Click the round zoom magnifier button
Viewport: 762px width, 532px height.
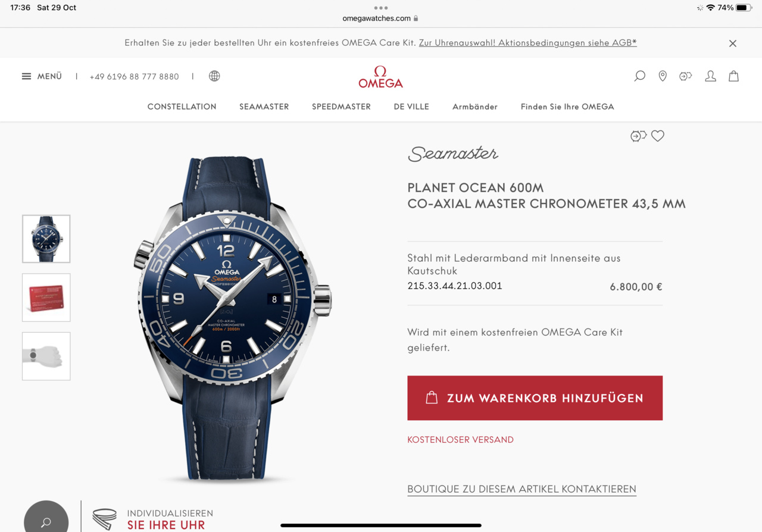[x=46, y=519]
